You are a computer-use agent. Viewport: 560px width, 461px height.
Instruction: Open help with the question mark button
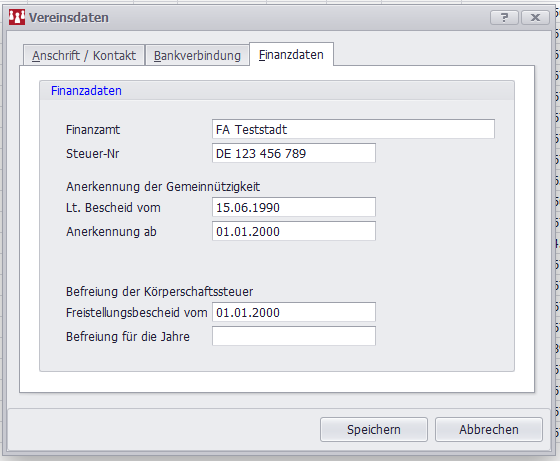(504, 17)
